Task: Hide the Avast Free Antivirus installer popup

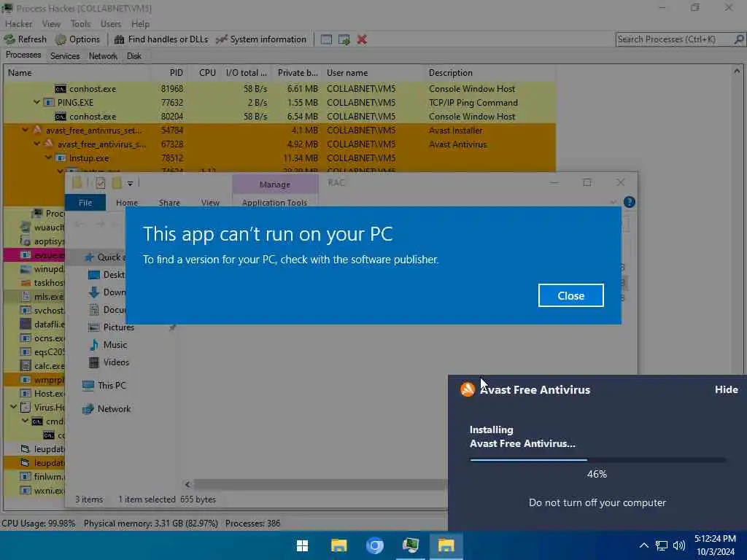Action: click(726, 389)
